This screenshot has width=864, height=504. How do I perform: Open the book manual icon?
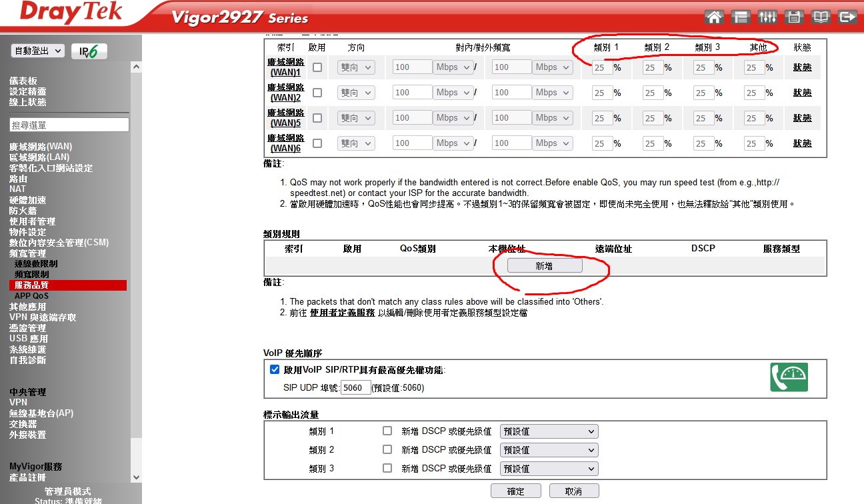tap(821, 17)
